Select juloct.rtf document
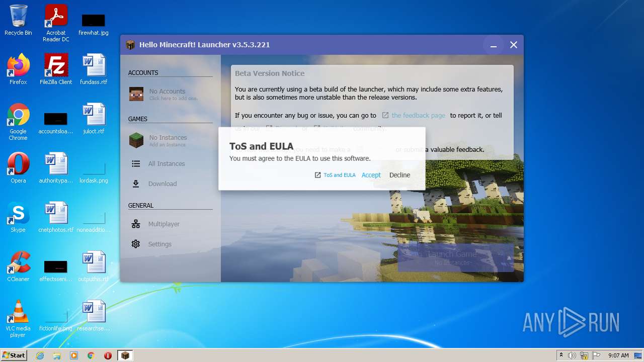Image resolution: width=644 pixels, height=362 pixels. [x=94, y=119]
